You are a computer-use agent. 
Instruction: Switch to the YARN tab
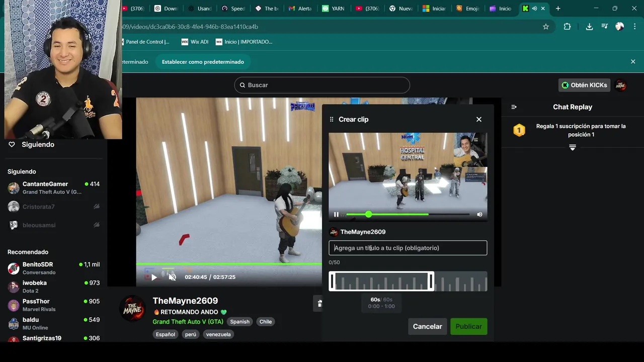pos(333,9)
